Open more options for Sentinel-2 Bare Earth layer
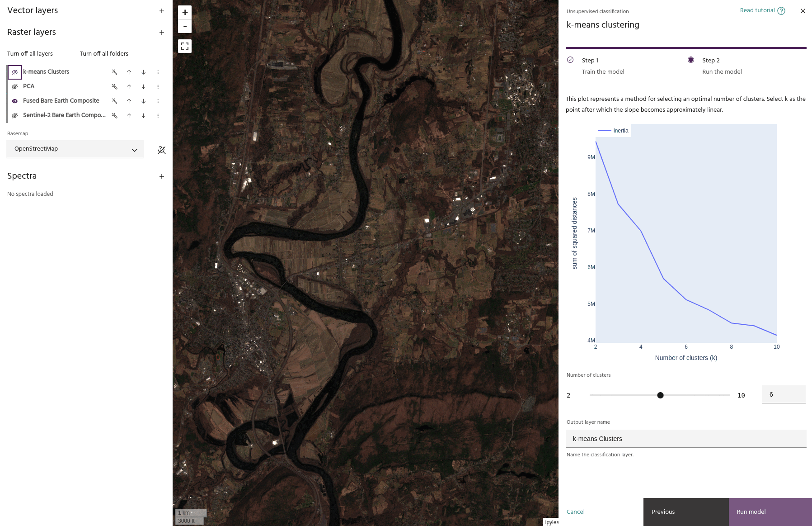The image size is (812, 526). (x=158, y=115)
